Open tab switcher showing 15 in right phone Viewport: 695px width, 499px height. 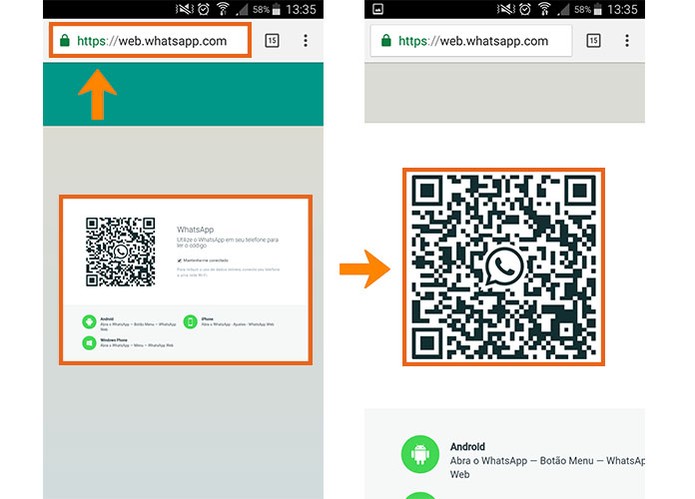[593, 41]
